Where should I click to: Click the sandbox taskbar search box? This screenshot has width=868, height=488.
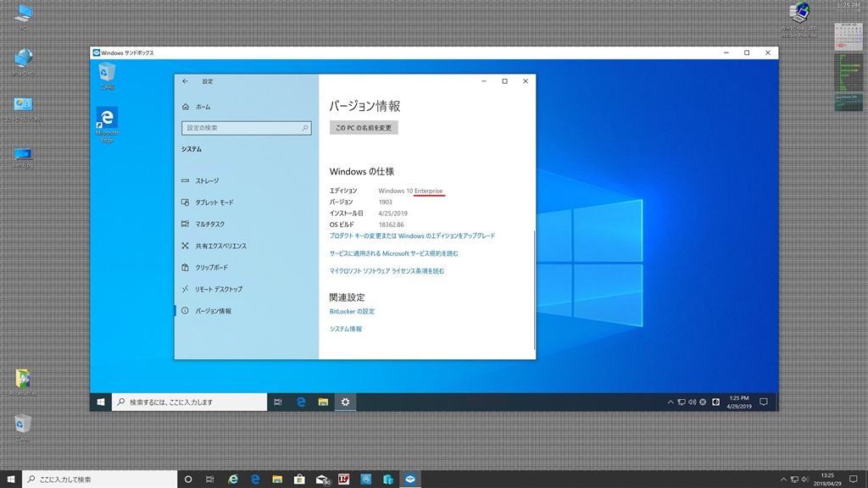(189, 402)
